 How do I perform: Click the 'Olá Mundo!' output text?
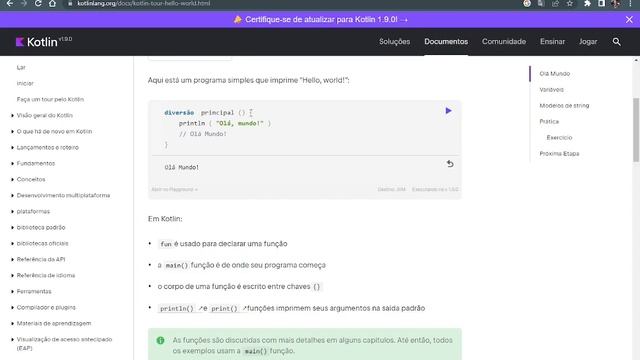[x=182, y=167]
